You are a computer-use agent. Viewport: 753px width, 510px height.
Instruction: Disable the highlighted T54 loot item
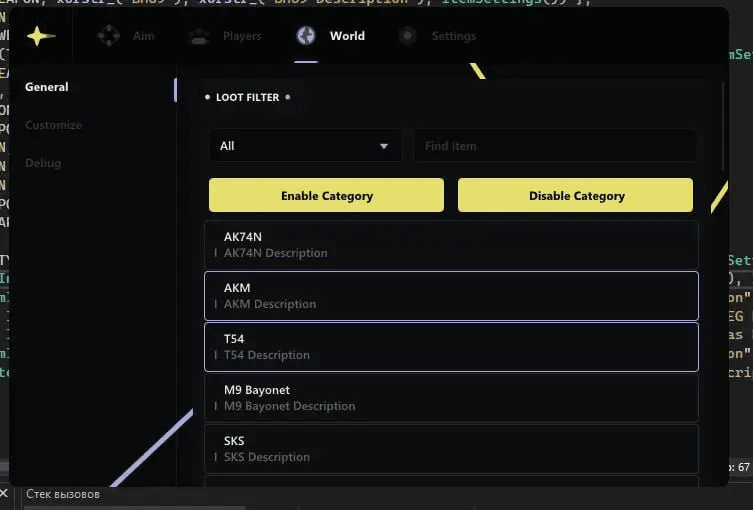pyautogui.click(x=450, y=347)
